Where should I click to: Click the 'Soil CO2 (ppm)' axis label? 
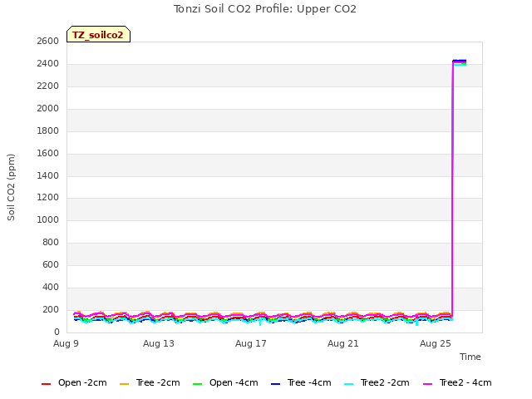point(11,187)
